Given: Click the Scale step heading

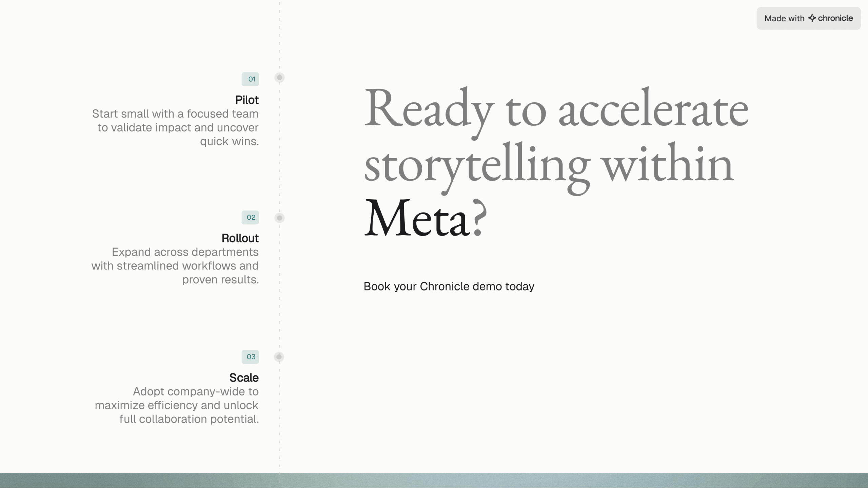Looking at the screenshot, I should pos(244,378).
